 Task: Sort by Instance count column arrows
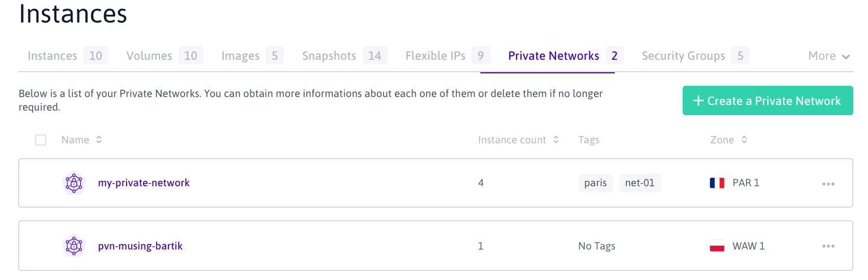pos(556,139)
